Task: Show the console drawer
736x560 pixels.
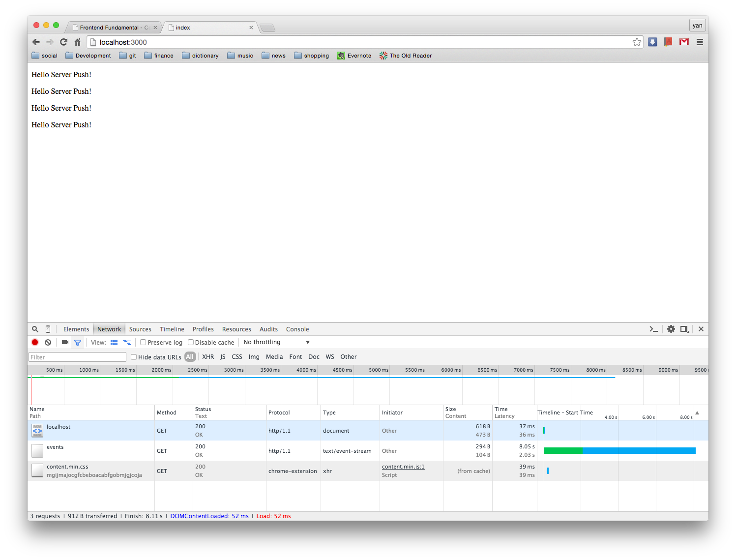Action: pyautogui.click(x=653, y=329)
